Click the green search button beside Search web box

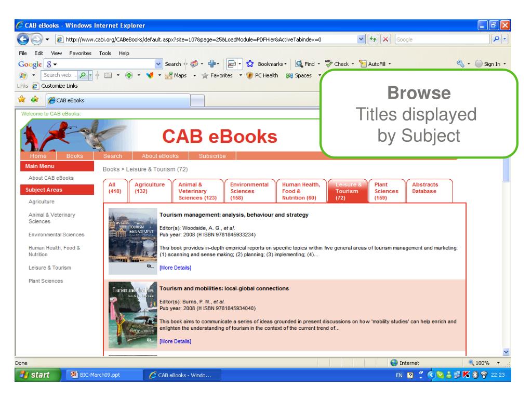click(x=83, y=75)
